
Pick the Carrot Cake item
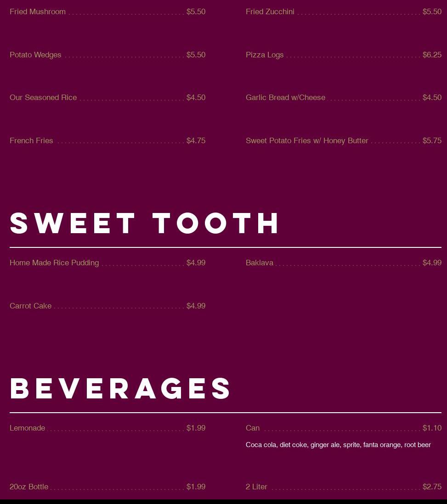(30, 306)
